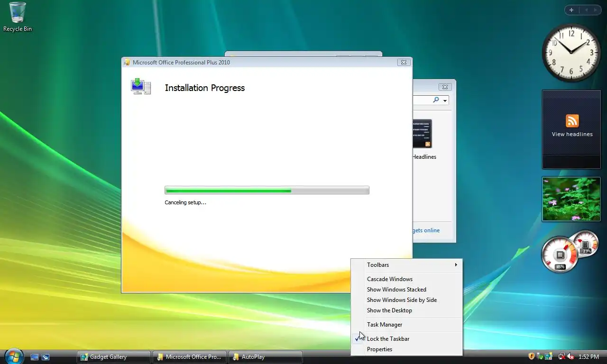Click the RSS feed icon in headlines gadget
The height and width of the screenshot is (364, 607).
572,121
